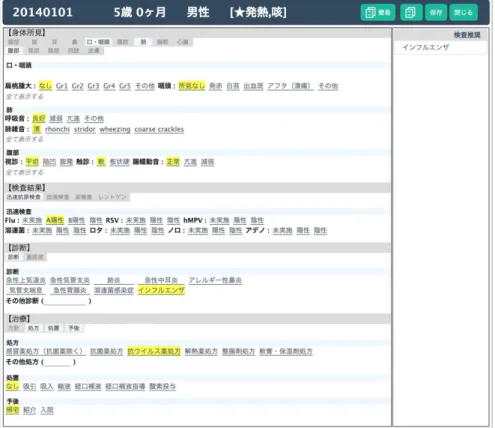The width and height of the screenshot is (495, 428).
Task: Select lung noise wheezing
Action: point(115,129)
